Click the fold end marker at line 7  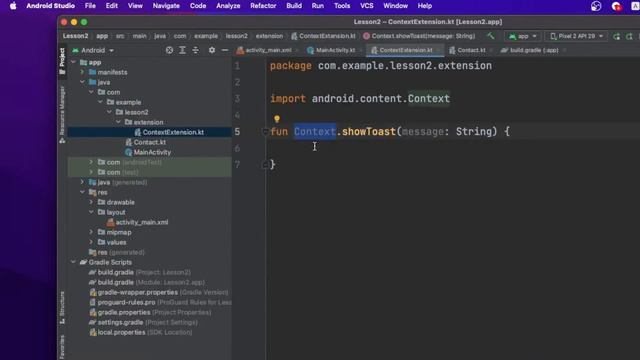coord(265,164)
